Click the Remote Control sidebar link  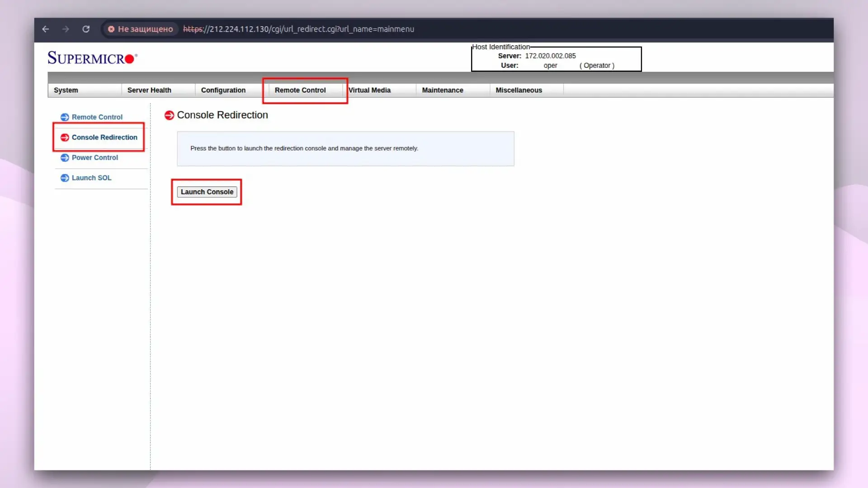click(97, 117)
